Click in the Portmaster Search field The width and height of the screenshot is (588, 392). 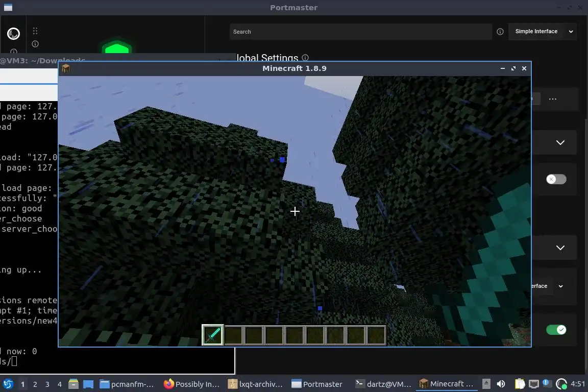click(x=361, y=32)
